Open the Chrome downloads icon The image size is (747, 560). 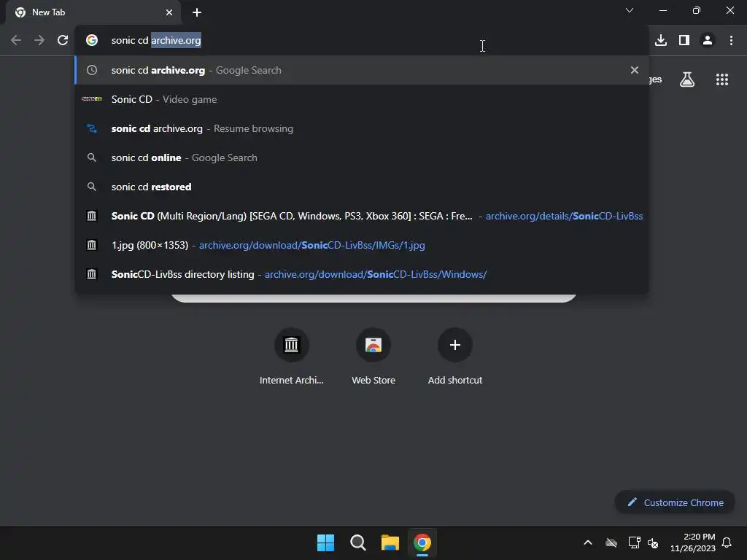point(661,41)
